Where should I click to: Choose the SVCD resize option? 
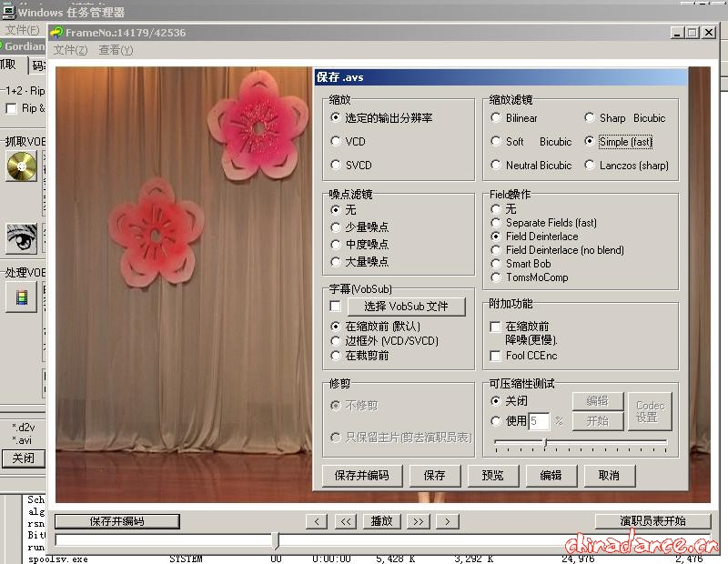(336, 166)
